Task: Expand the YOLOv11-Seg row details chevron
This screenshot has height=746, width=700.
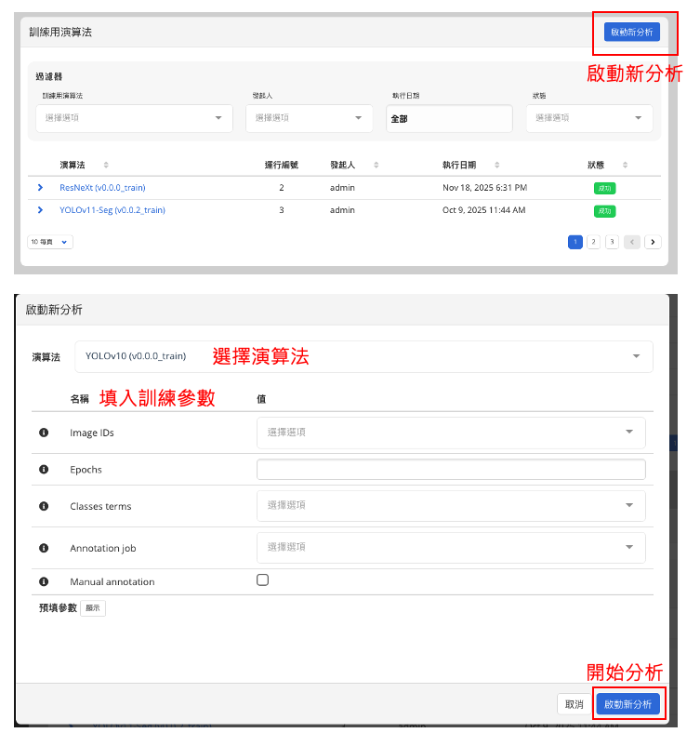Action: 40,210
